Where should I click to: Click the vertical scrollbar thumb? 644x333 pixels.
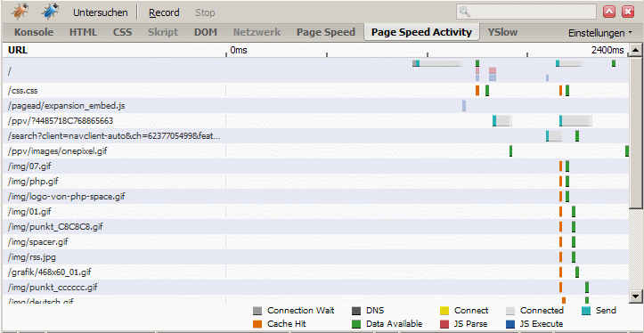tap(635, 132)
